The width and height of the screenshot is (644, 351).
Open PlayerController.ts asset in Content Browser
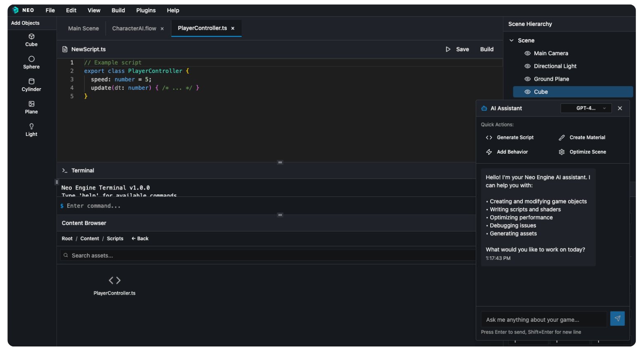click(x=115, y=285)
